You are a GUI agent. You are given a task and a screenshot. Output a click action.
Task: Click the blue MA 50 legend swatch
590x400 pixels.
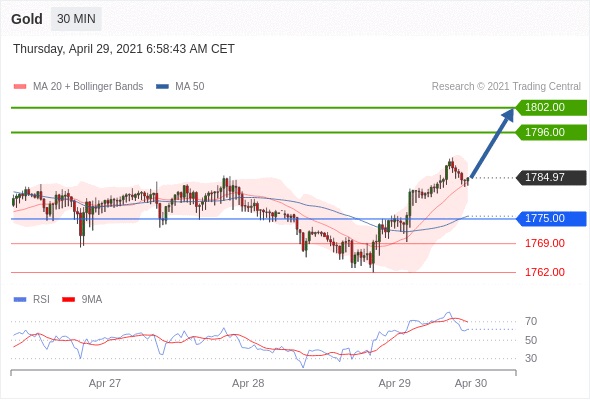(162, 87)
